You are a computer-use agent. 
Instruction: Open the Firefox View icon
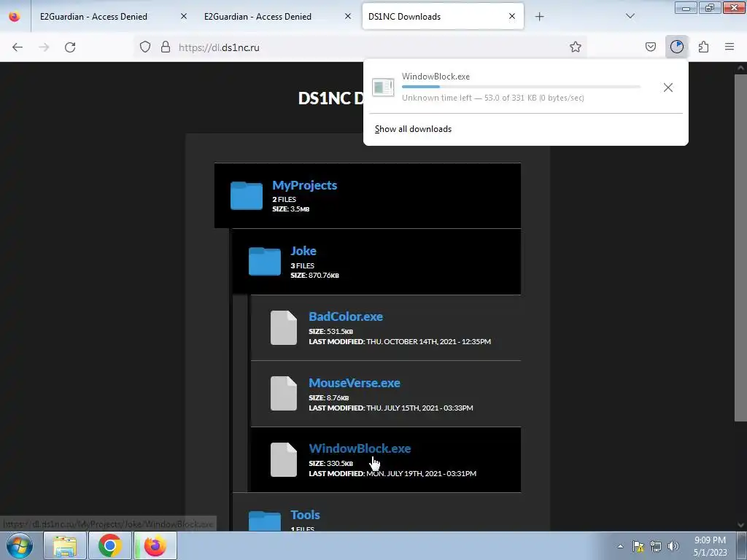click(15, 16)
